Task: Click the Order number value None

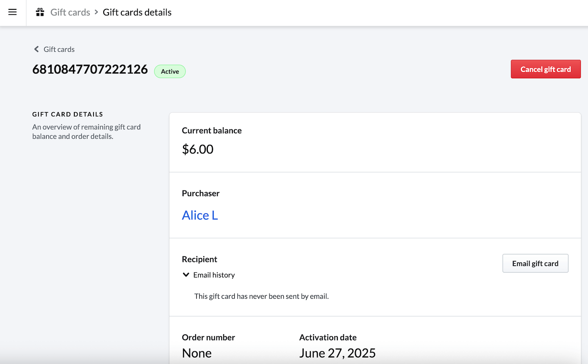Action: point(197,353)
